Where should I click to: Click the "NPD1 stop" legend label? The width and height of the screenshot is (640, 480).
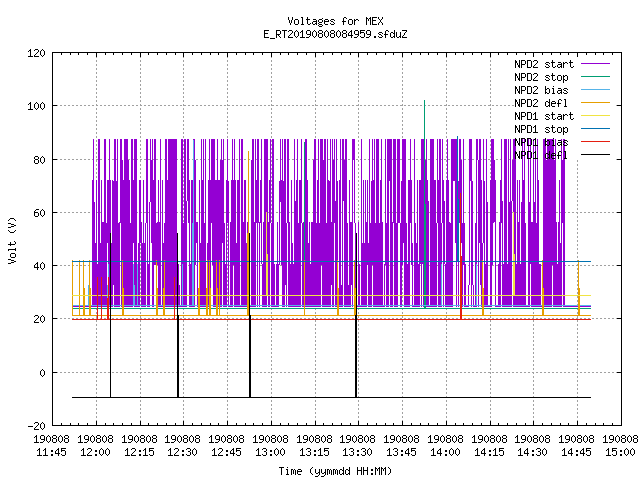coord(541,129)
